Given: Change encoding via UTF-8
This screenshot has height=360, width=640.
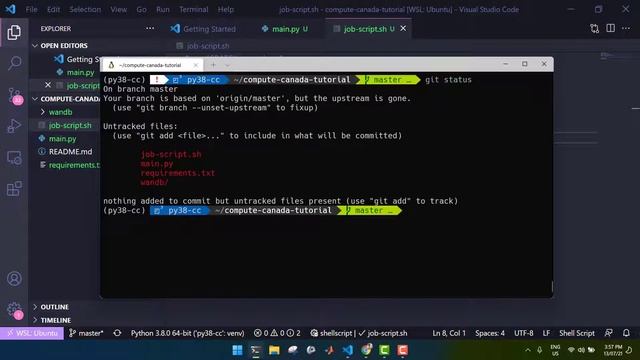Looking at the screenshot, I should coord(524,333).
